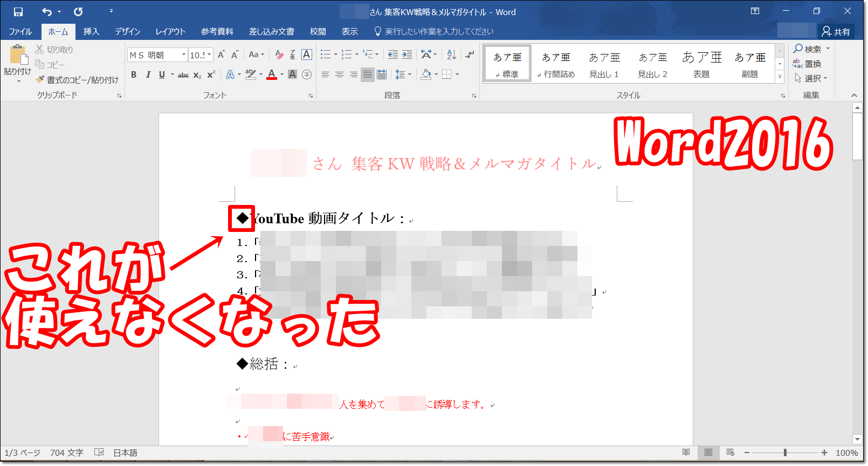This screenshot has width=868, height=466.
Task: Toggle character shading
Action: pyautogui.click(x=293, y=75)
